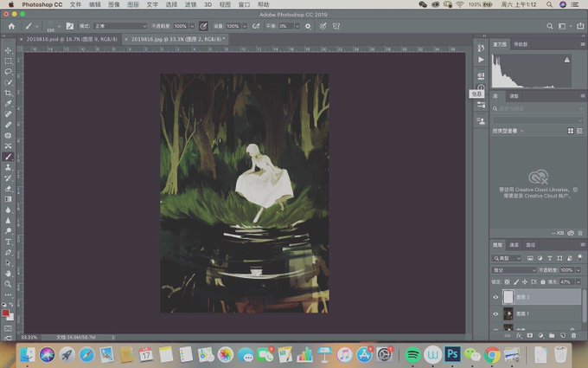Open the History panel icon
This screenshot has width=588, height=368.
point(481,48)
